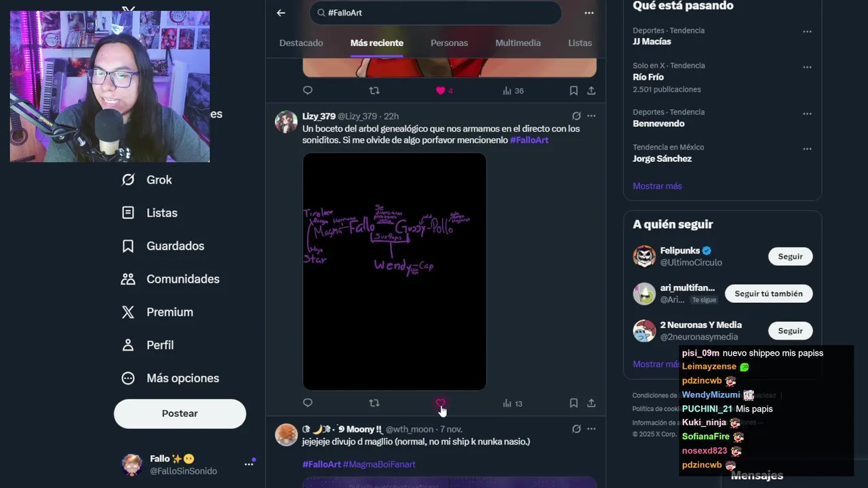This screenshot has width=868, height=488.
Task: Open search options three-dot menu
Action: point(589,13)
